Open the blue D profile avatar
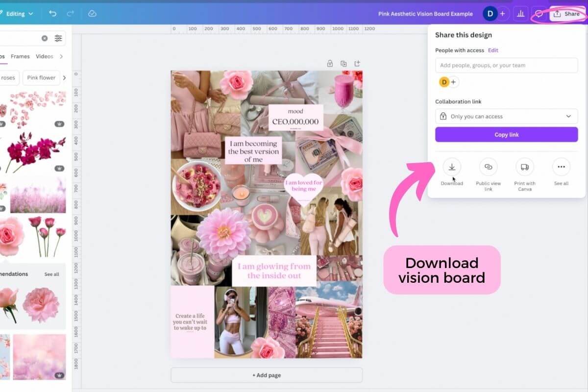The width and height of the screenshot is (588, 392). click(x=490, y=14)
